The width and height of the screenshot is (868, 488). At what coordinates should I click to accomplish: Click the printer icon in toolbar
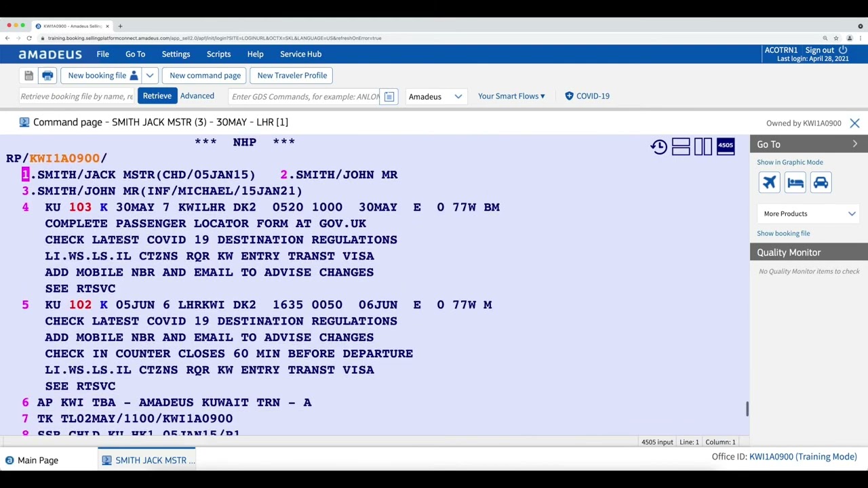pos(47,76)
